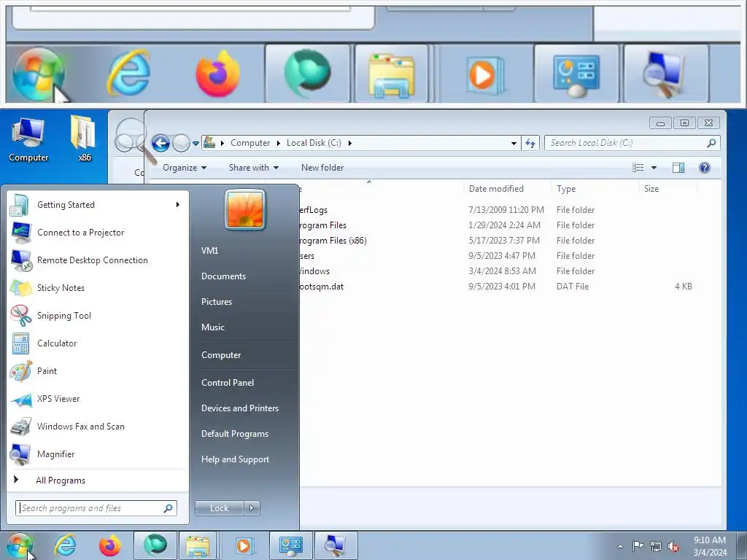This screenshot has height=560, width=747.
Task: Select the row dated 3/4/2024 8:53 AM
Action: point(495,271)
